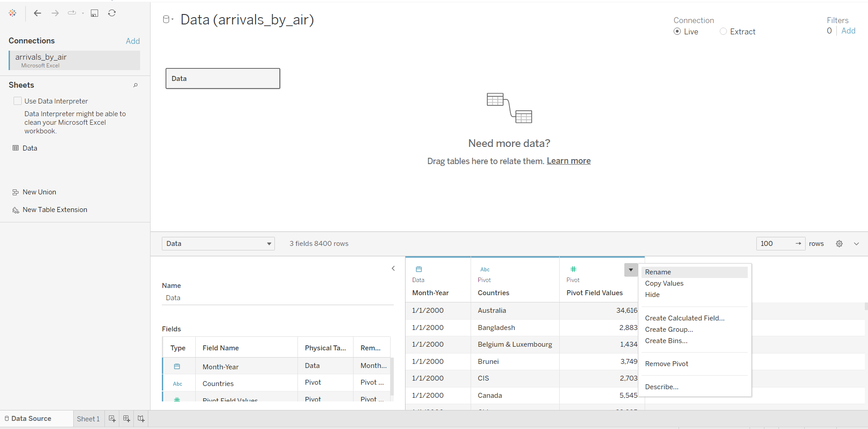868x429 pixels.
Task: Click the save icon in toolbar
Action: (x=94, y=13)
